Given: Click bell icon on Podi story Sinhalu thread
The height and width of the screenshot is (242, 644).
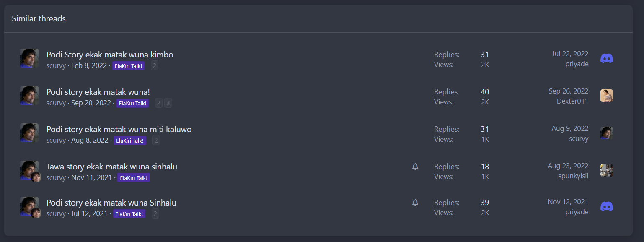Looking at the screenshot, I should 415,203.
